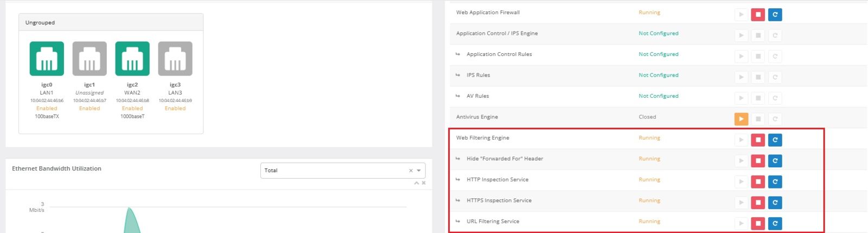Collapse the Ethernet Bandwidth Utilization widget
868x233 pixels.
coord(417,183)
